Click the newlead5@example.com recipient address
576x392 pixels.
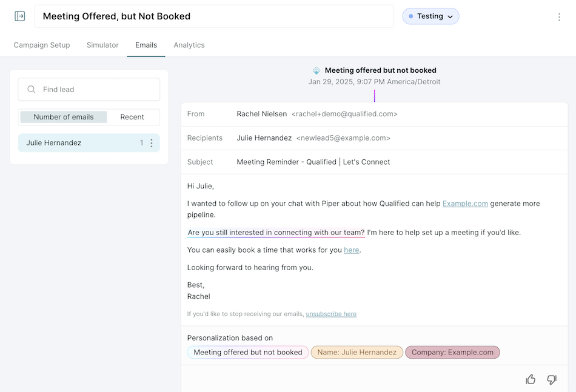[343, 138]
